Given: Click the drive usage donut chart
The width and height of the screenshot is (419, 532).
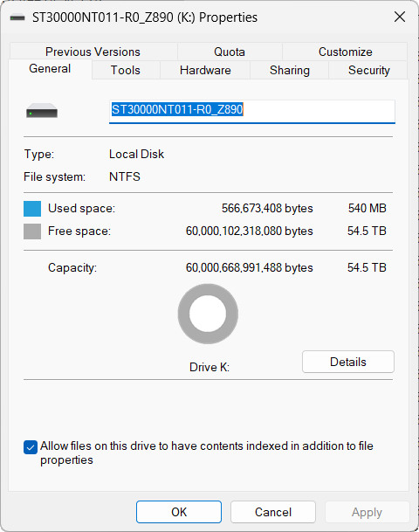Looking at the screenshot, I should pos(208,314).
